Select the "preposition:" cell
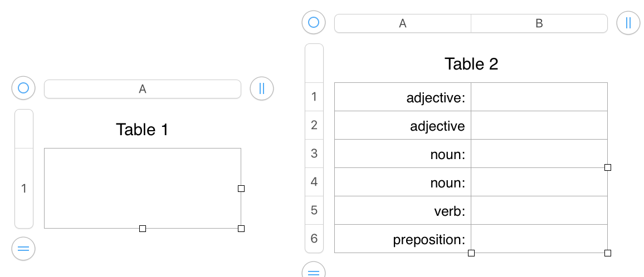The width and height of the screenshot is (644, 277). click(403, 239)
